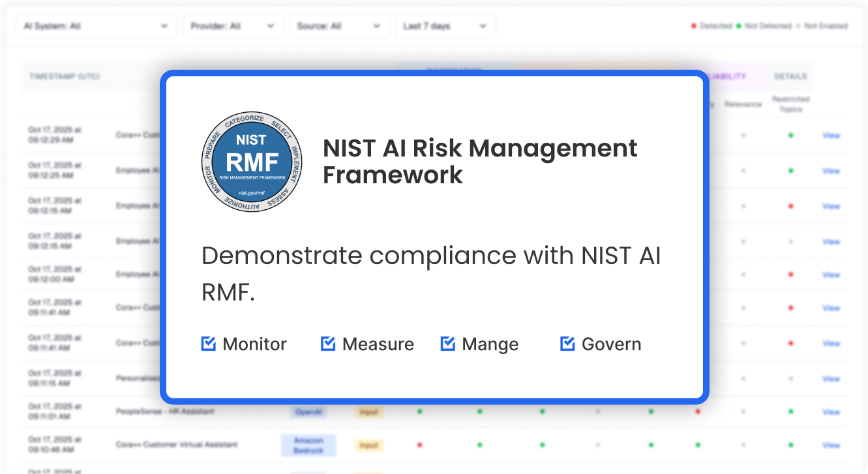The height and width of the screenshot is (474, 868).
Task: Click the Oct 17, 2025 09:12:00 AM timestamp
Action: point(55,274)
